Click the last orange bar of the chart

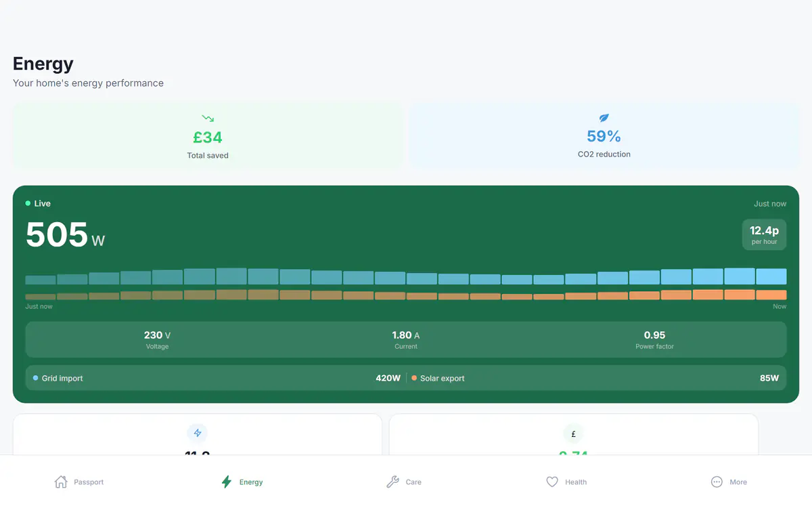coord(771,295)
